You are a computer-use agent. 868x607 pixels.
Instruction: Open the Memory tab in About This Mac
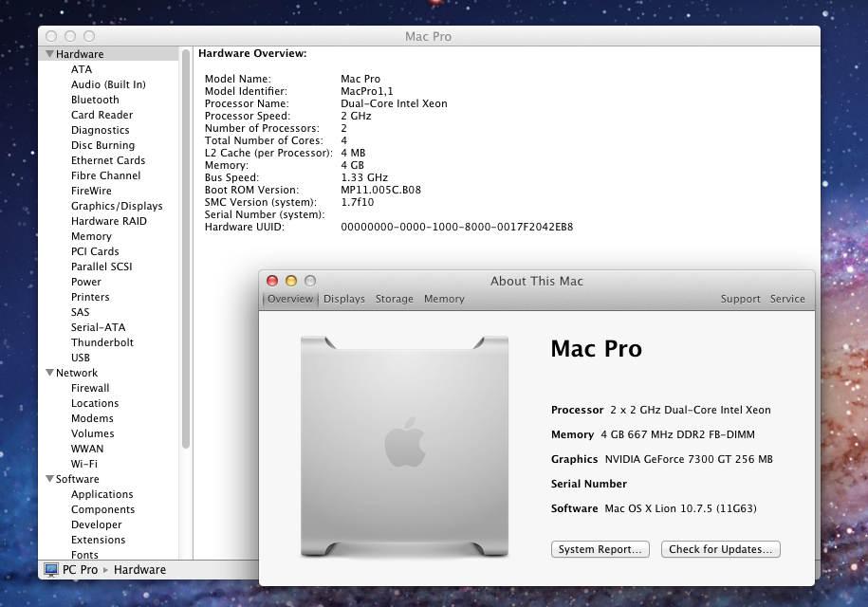[444, 299]
